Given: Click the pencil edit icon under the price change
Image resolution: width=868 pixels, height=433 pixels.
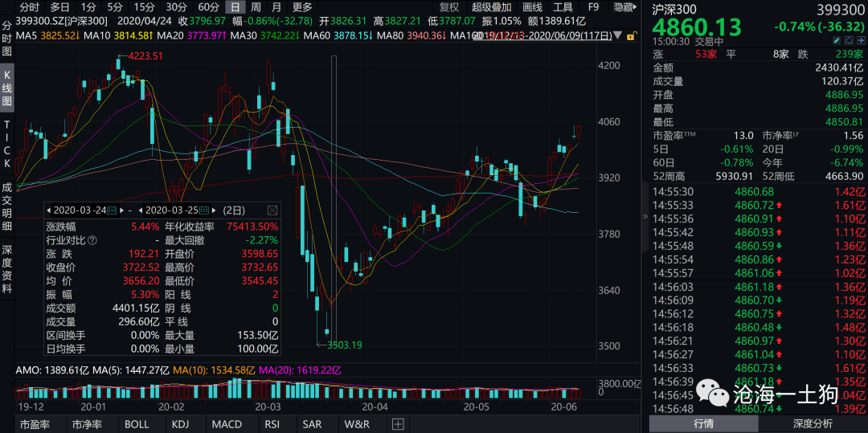Looking at the screenshot, I should [837, 40].
